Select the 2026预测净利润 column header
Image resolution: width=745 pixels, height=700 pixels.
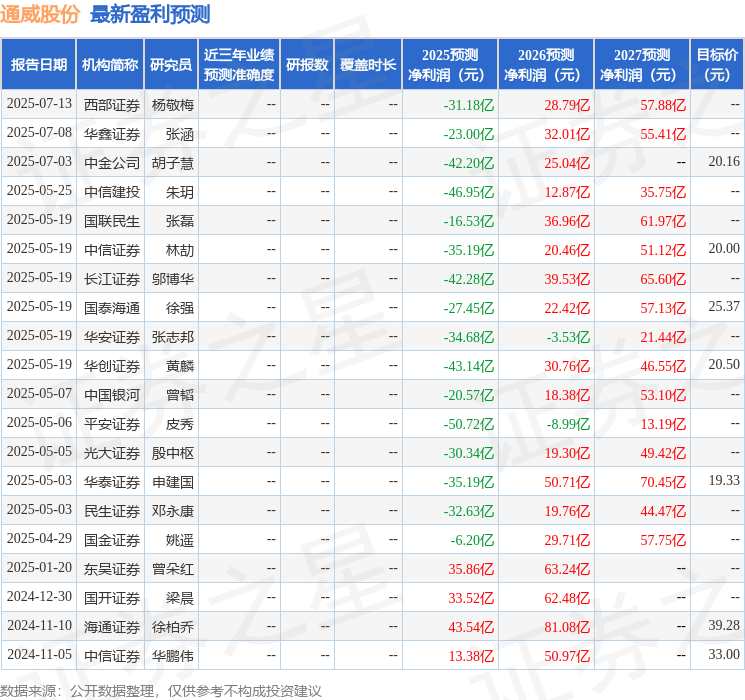[x=546, y=65]
